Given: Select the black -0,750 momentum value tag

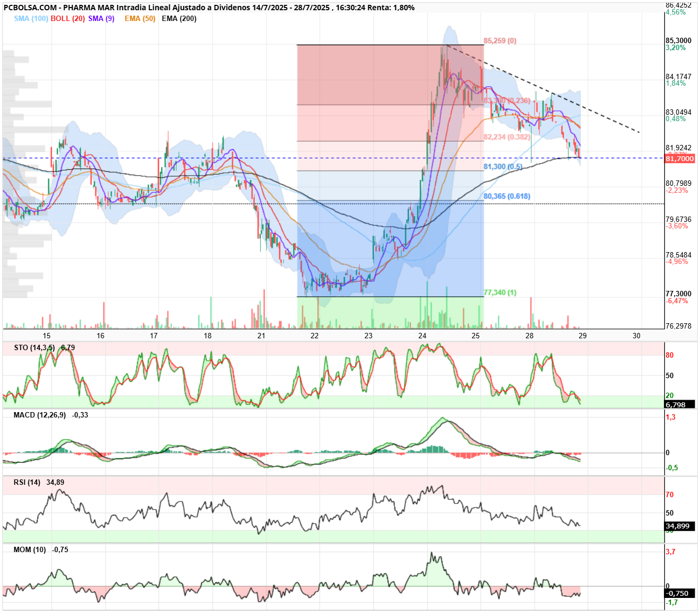Looking at the screenshot, I should 680,593.
